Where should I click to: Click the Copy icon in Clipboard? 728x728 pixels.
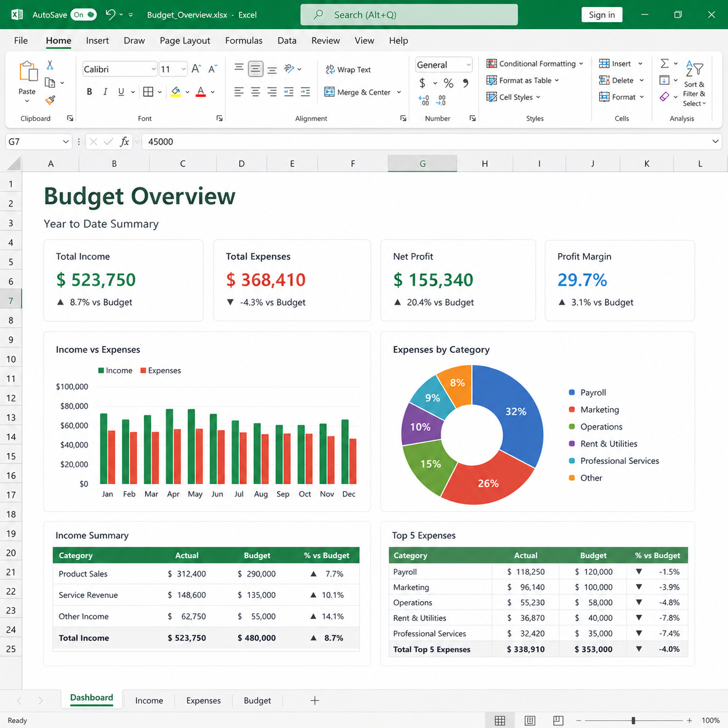(x=50, y=82)
